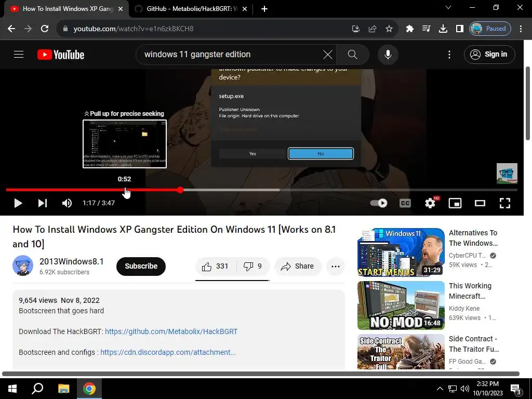
Task: Mute the video volume
Action: 67,203
